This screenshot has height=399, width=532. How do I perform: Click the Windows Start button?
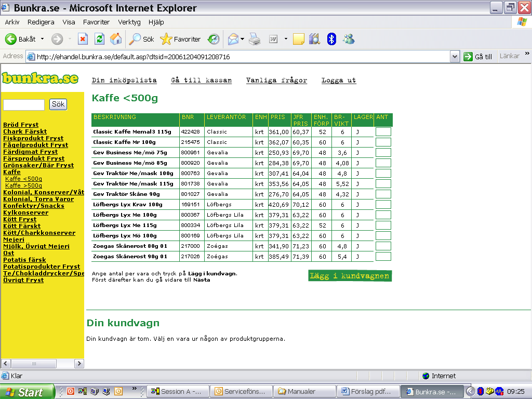(x=27, y=392)
